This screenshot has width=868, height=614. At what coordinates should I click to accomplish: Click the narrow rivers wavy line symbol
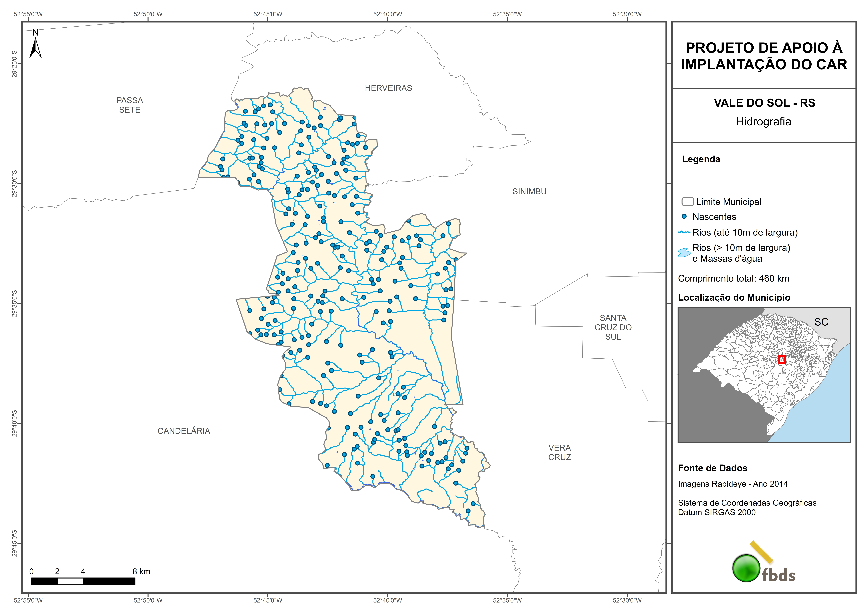pos(684,232)
